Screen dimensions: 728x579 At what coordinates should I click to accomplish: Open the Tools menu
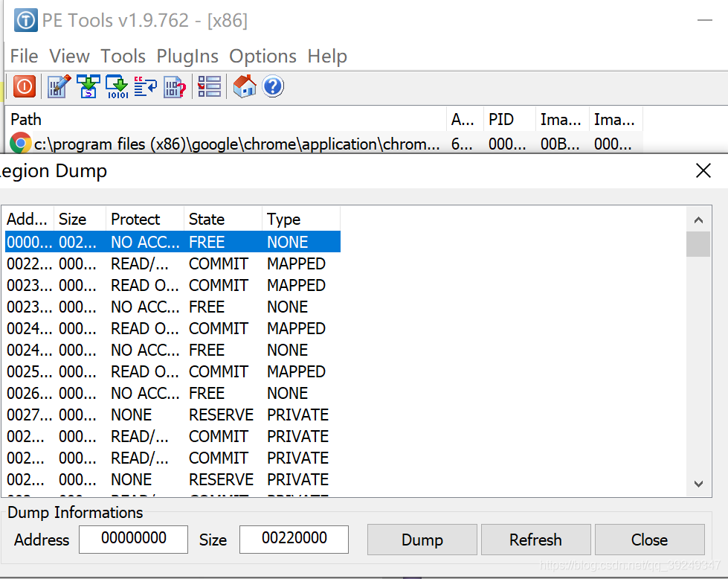coord(123,56)
